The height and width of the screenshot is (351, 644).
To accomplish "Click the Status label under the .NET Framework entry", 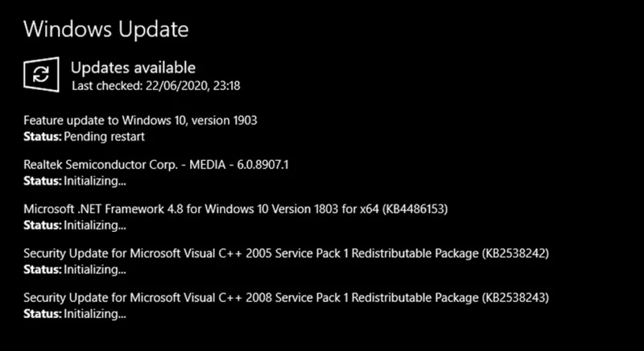I will click(x=43, y=225).
